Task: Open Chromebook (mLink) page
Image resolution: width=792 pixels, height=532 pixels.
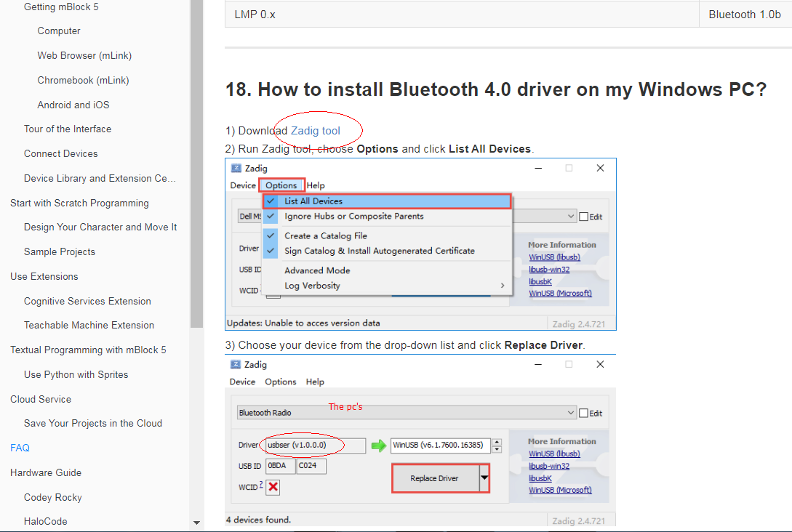Action: 83,80
